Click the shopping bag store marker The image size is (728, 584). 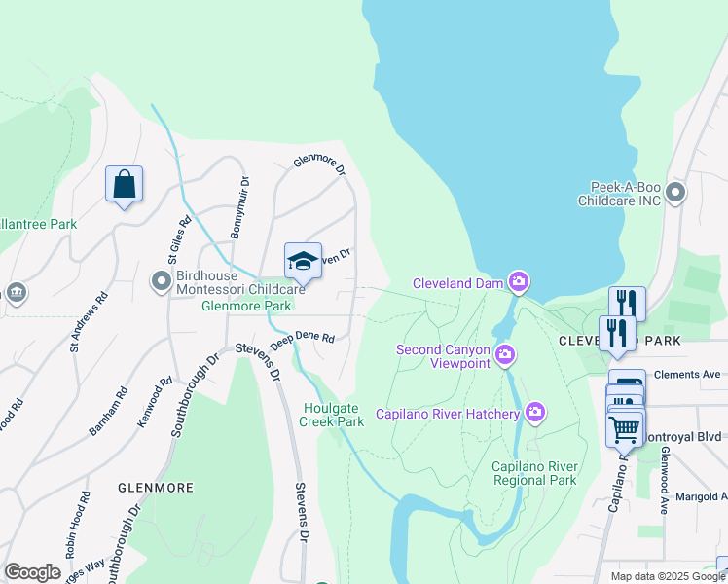(124, 184)
